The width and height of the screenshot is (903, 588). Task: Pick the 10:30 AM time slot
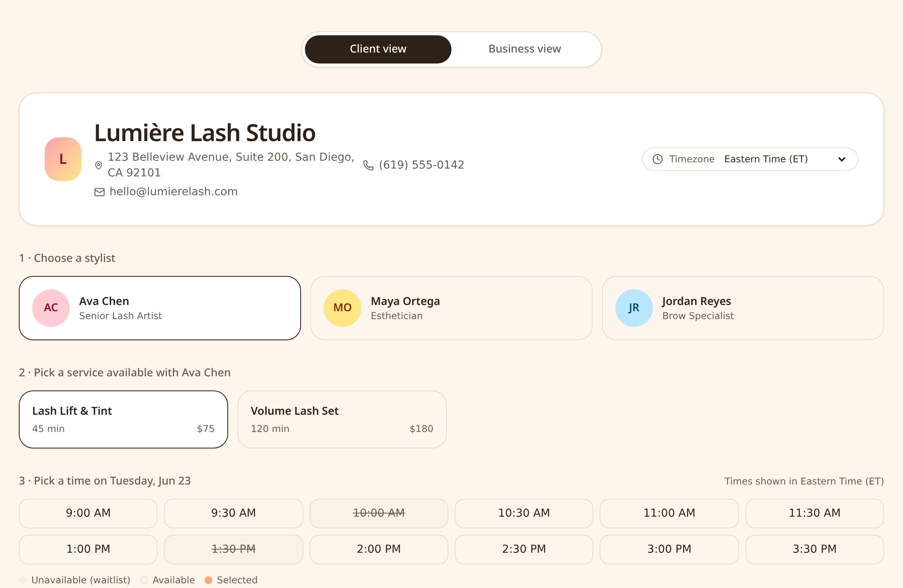pyautogui.click(x=524, y=514)
